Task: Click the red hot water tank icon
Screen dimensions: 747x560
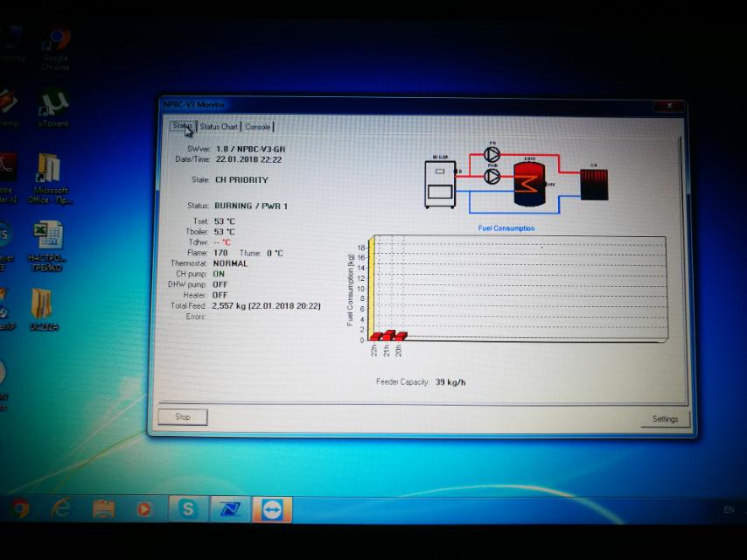Action: (529, 182)
